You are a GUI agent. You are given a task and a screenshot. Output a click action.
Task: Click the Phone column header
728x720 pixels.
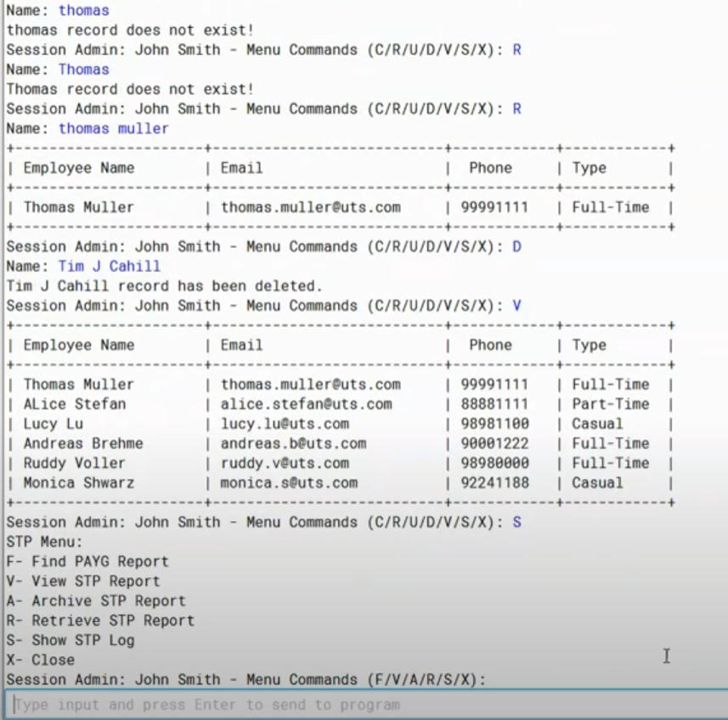pyautogui.click(x=490, y=345)
